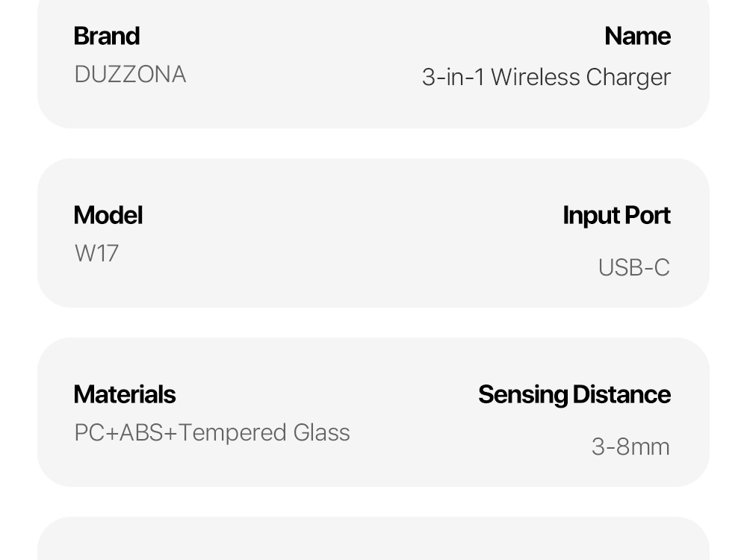The height and width of the screenshot is (560, 747).
Task: Select the 3-in-1 Wireless Charger text
Action: pyautogui.click(x=546, y=77)
